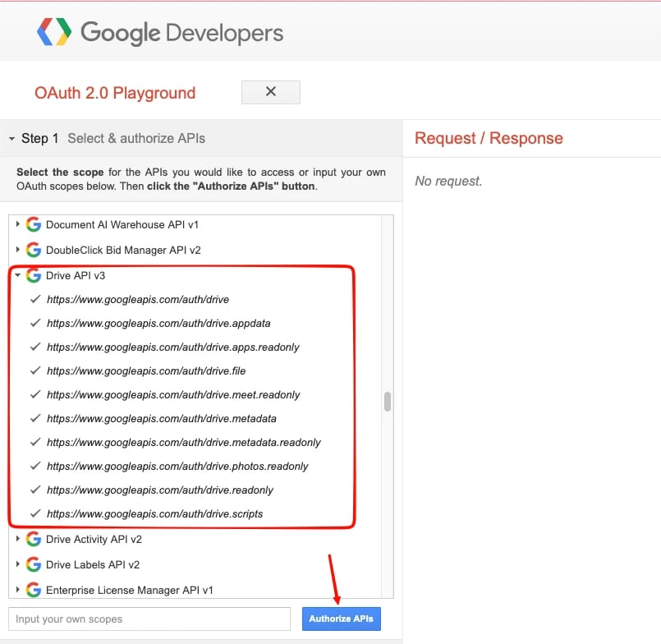The width and height of the screenshot is (661, 644).
Task: Uncheck the drive.metadata.readonly scope checkmark
Action: coord(35,442)
